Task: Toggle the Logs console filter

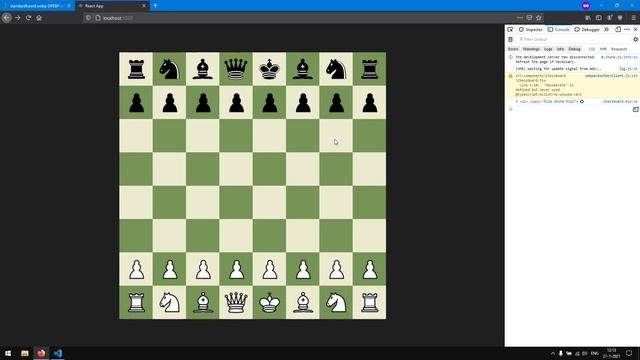Action: pyautogui.click(x=548, y=49)
